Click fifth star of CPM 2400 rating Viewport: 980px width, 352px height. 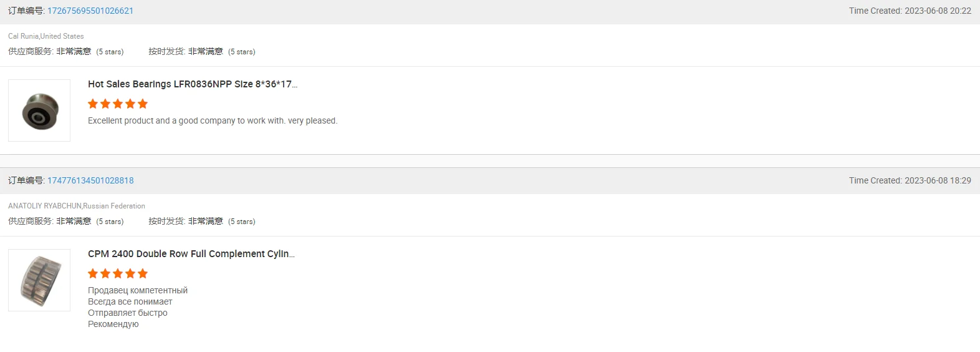tap(143, 273)
